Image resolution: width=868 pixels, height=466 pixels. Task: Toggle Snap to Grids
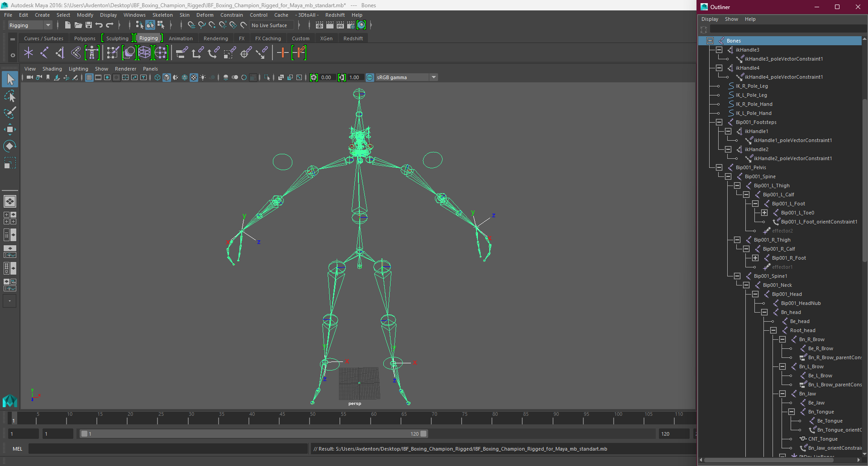click(x=191, y=25)
